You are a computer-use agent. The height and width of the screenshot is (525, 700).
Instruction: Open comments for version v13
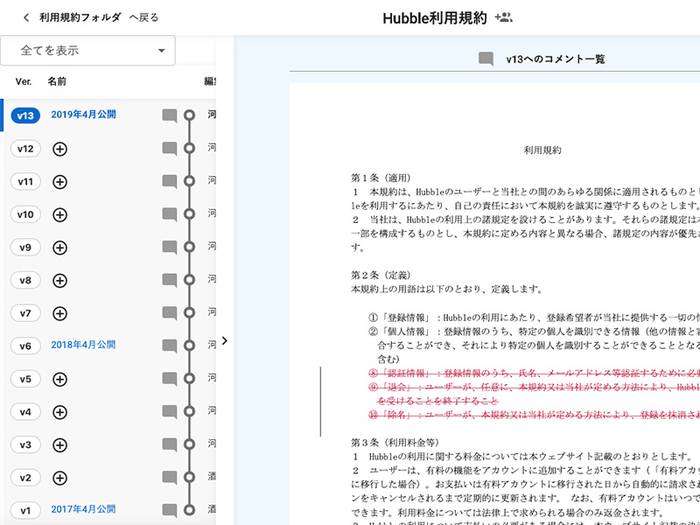[x=170, y=116]
